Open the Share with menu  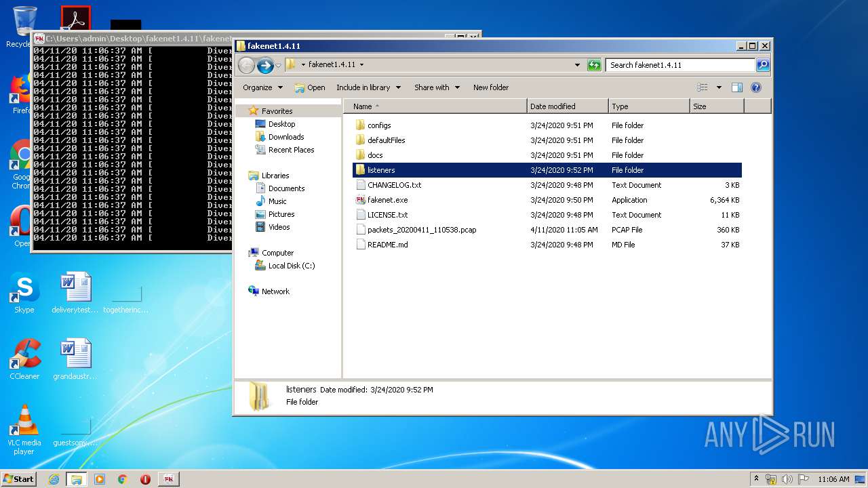coord(437,87)
